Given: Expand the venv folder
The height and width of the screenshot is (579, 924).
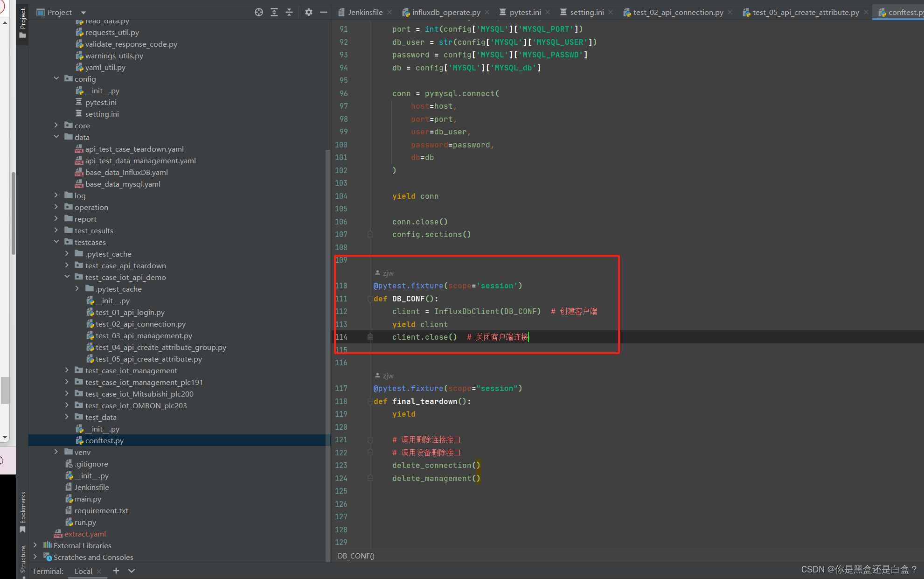Looking at the screenshot, I should pyautogui.click(x=56, y=452).
